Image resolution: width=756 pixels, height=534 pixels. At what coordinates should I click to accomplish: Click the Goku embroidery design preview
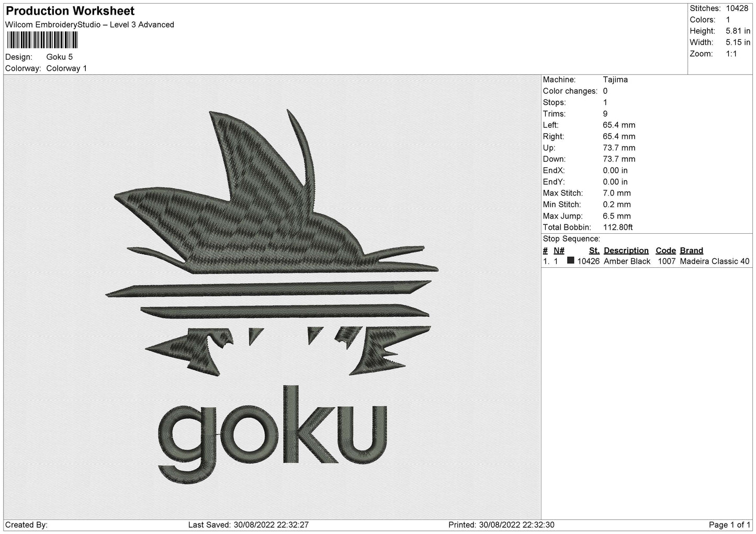[272, 297]
